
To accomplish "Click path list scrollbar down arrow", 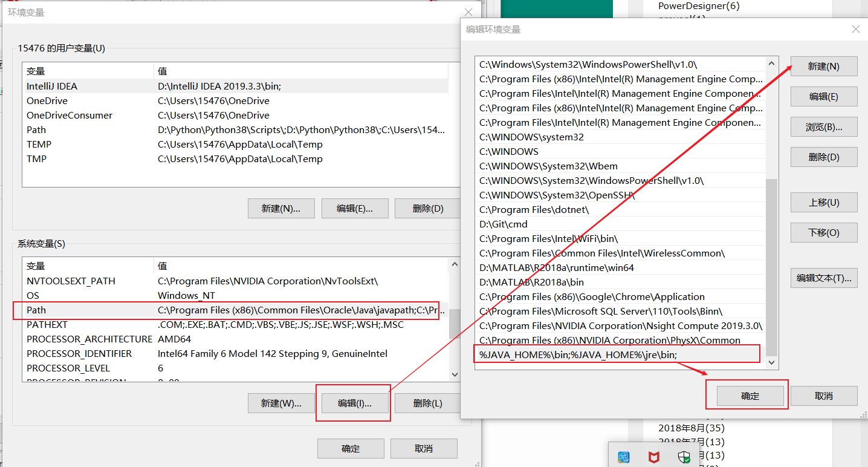I will (772, 362).
